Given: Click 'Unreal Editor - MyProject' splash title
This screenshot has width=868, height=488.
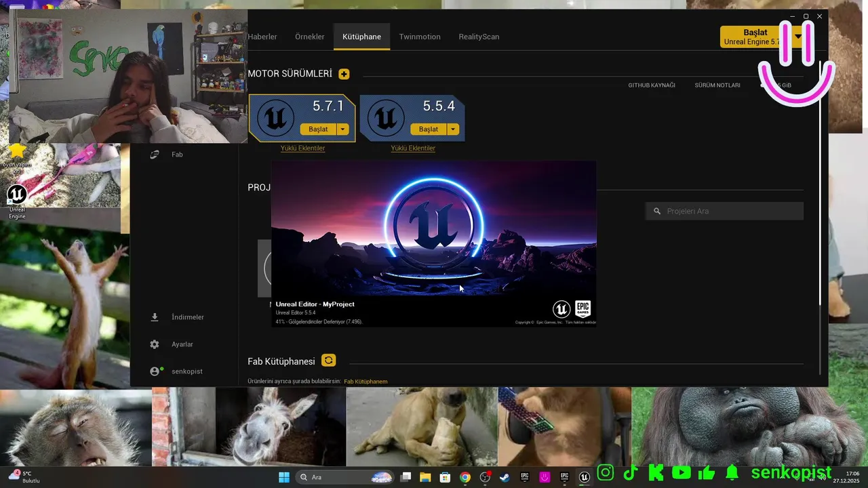Looking at the screenshot, I should pos(315,304).
